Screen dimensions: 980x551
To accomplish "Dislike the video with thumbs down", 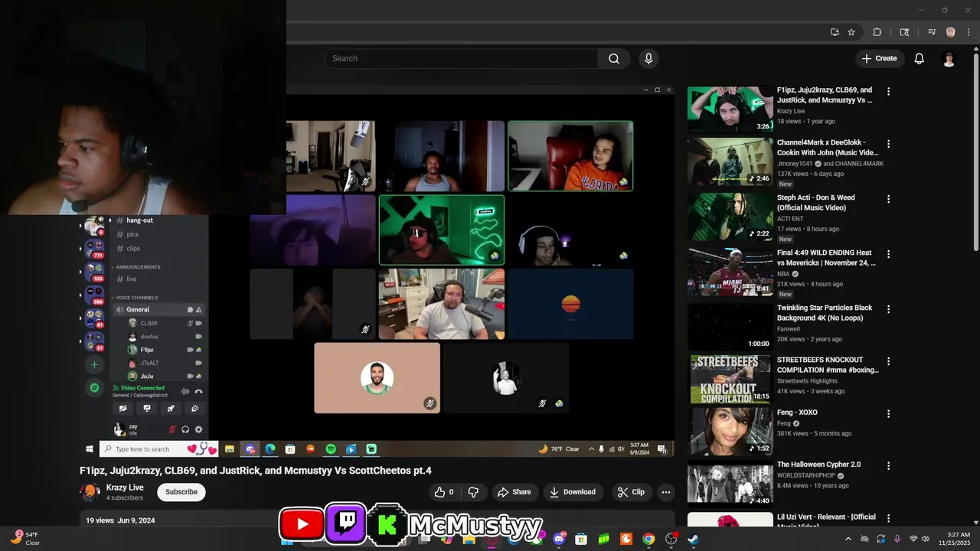I will coord(473,492).
